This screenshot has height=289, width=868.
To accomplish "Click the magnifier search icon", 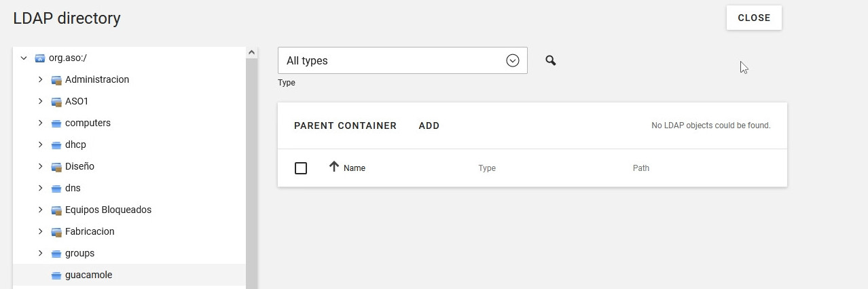I will pyautogui.click(x=551, y=61).
